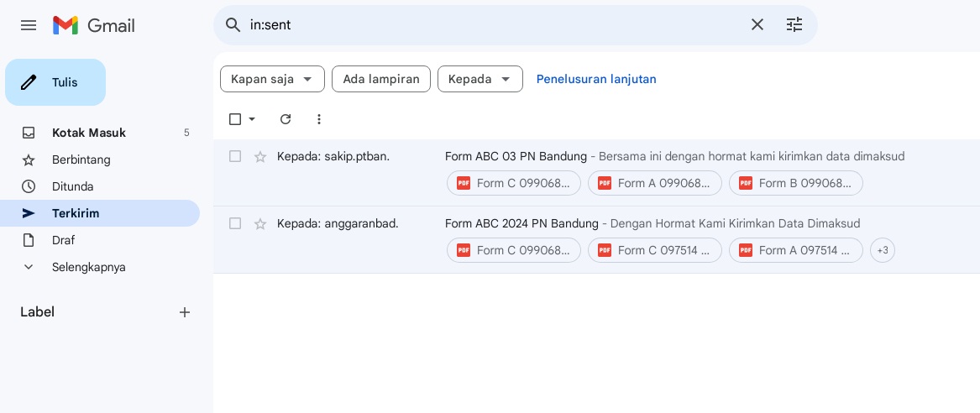Open the Kapan saja date dropdown

click(272, 79)
